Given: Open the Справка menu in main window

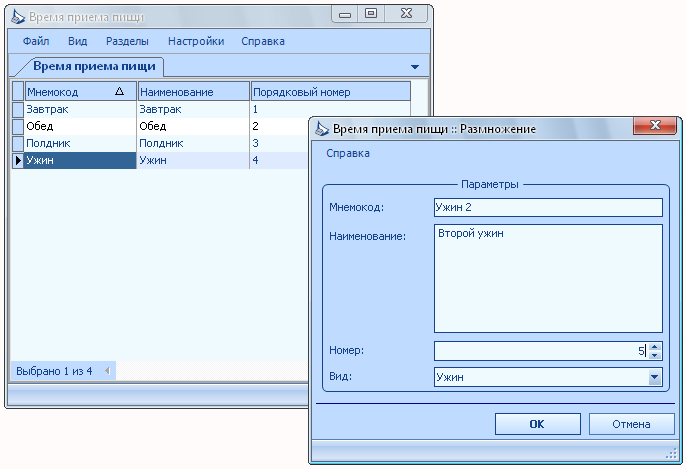Looking at the screenshot, I should point(263,41).
